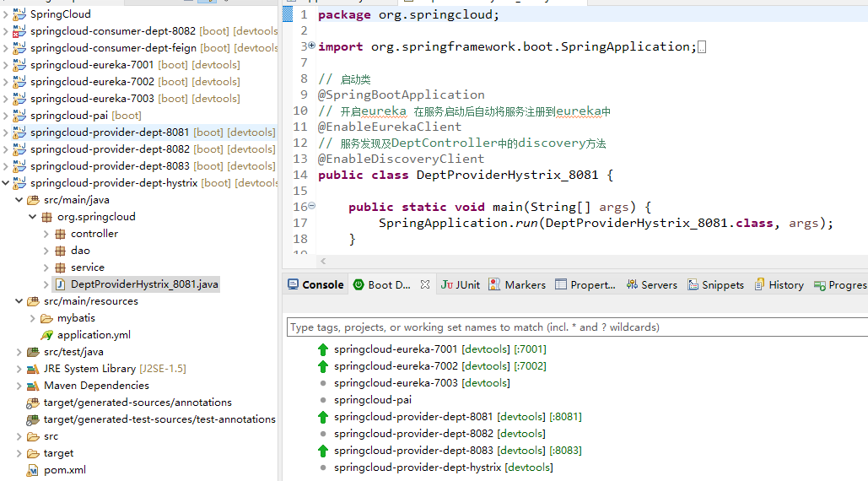Image resolution: width=868 pixels, height=481 pixels.
Task: Collapse the src/main/java folder node
Action: click(x=19, y=200)
